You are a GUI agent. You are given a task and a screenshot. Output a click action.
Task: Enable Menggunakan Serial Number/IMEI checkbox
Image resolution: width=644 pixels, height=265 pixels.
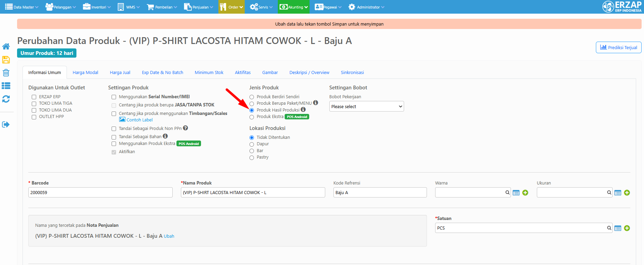pos(114,97)
